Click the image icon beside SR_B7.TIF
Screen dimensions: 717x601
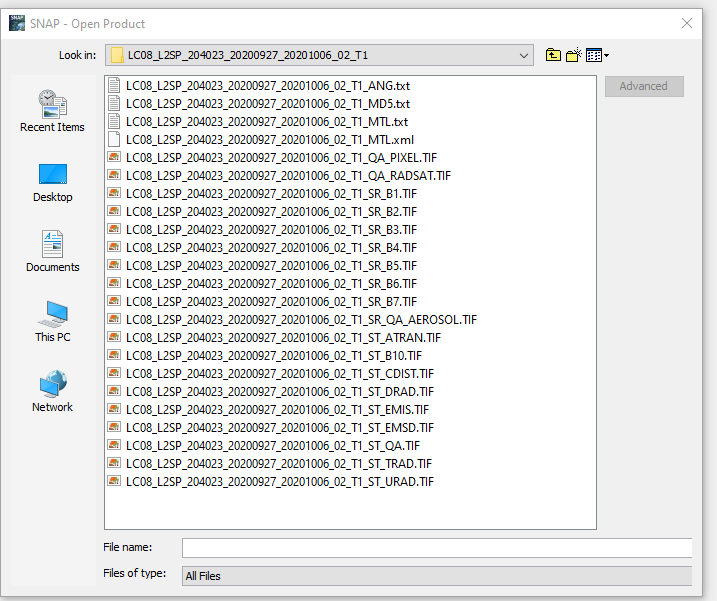(x=114, y=301)
